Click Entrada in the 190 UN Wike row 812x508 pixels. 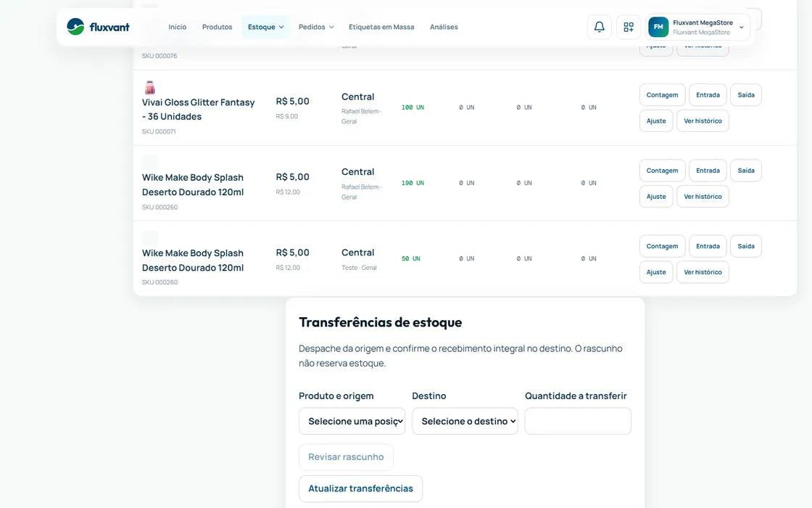click(708, 171)
